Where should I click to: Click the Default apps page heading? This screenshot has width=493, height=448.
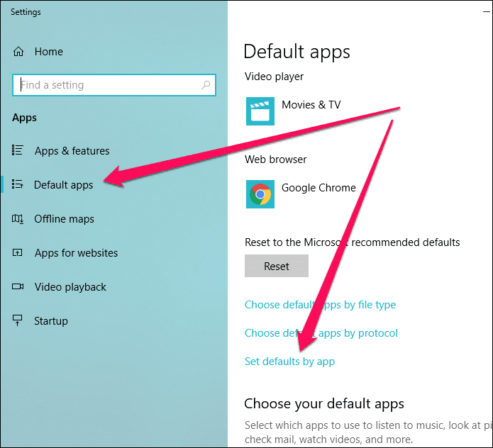point(297,52)
